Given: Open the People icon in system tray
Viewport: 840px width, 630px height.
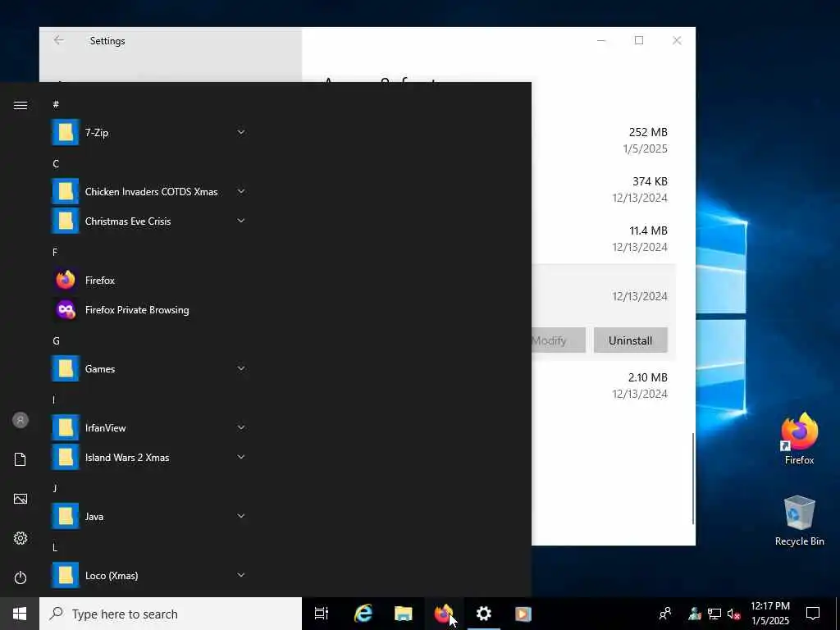Looking at the screenshot, I should pyautogui.click(x=664, y=614).
